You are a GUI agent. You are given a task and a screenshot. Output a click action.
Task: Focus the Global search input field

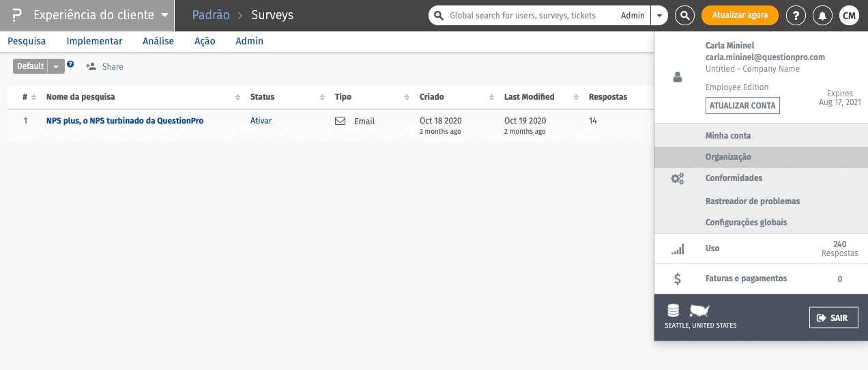click(523, 15)
